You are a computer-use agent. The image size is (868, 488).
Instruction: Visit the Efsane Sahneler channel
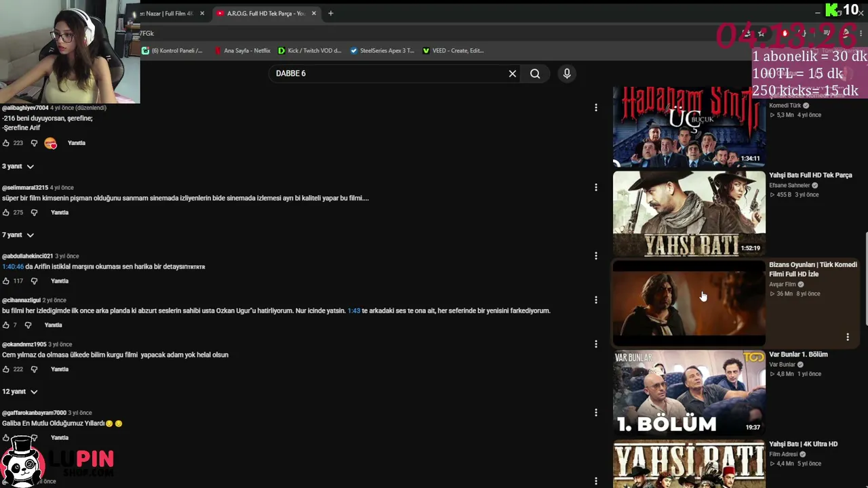click(789, 186)
